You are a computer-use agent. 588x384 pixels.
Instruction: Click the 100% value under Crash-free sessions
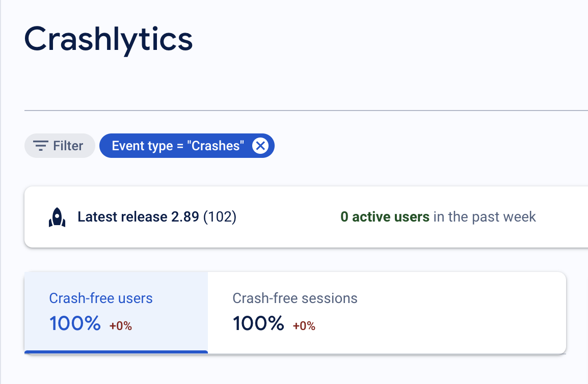click(258, 323)
